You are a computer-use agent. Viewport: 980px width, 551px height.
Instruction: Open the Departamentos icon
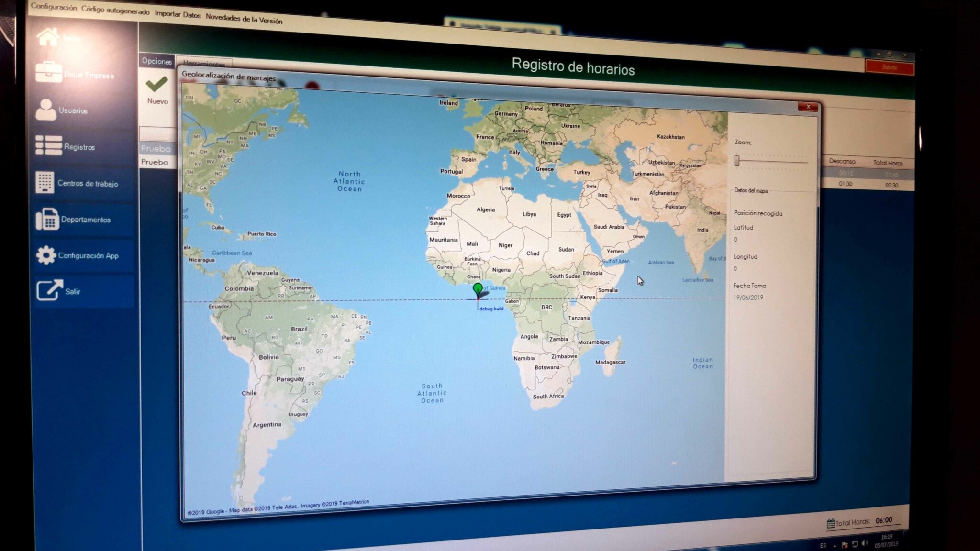click(x=47, y=219)
